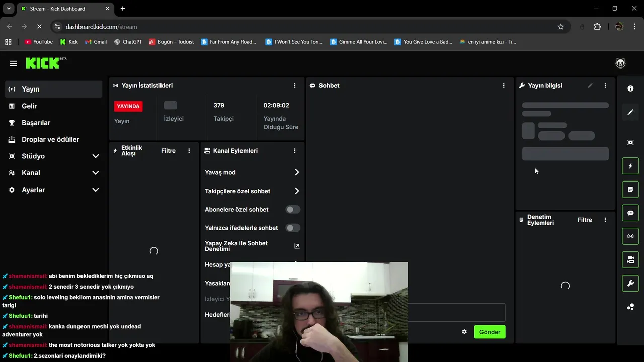The image size is (644, 362).
Task: Open the Bugün – Todoist bookmark
Action: [x=172, y=42]
